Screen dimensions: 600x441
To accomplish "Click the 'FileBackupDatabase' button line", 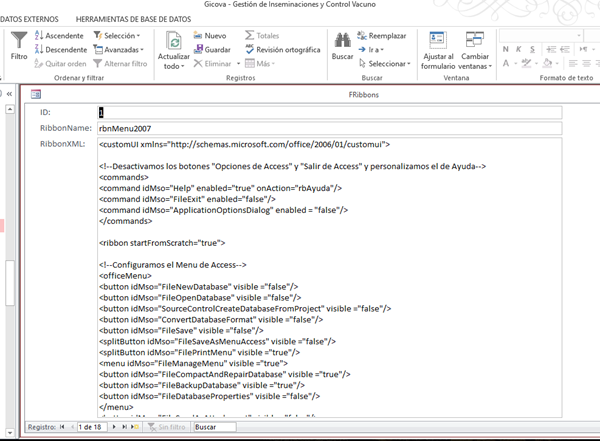I will (202, 385).
